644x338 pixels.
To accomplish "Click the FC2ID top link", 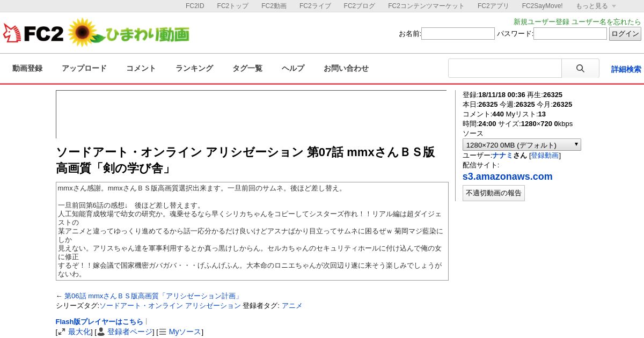I will (x=195, y=6).
